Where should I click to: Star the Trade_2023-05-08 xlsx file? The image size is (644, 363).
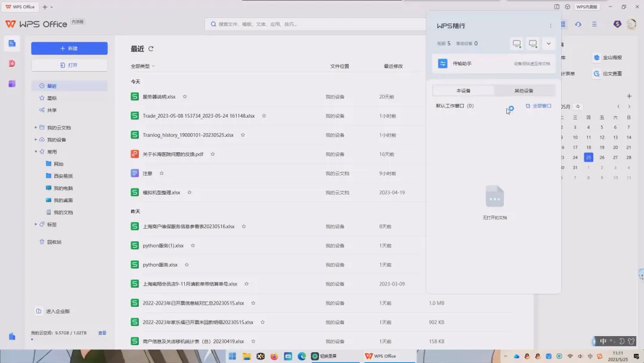[264, 116]
